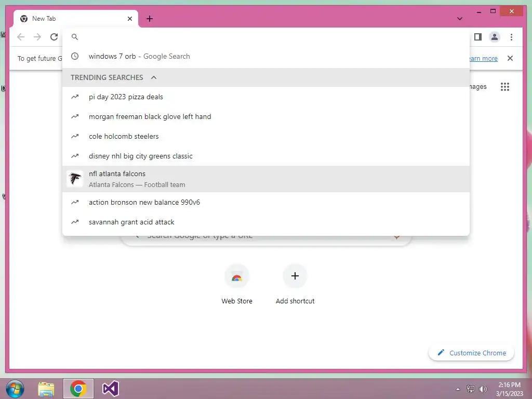Open the profile avatar menu
The image size is (532, 399).
[x=495, y=37]
